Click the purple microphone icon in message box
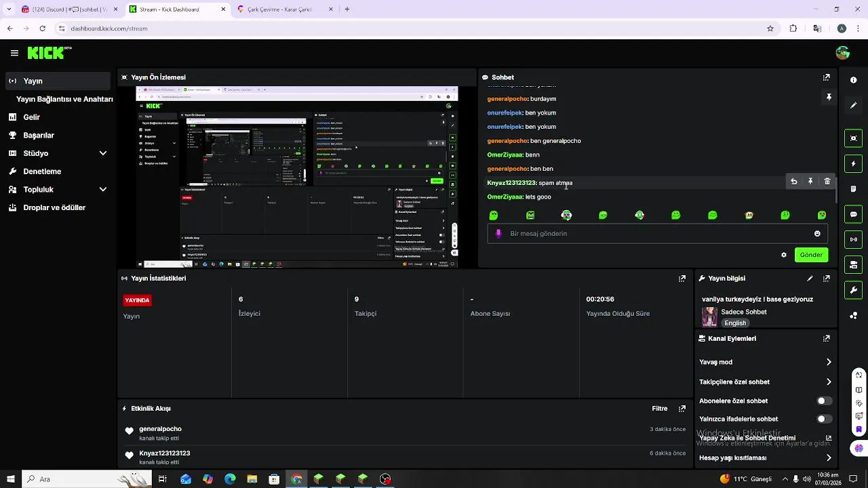This screenshot has height=488, width=868. point(498,233)
